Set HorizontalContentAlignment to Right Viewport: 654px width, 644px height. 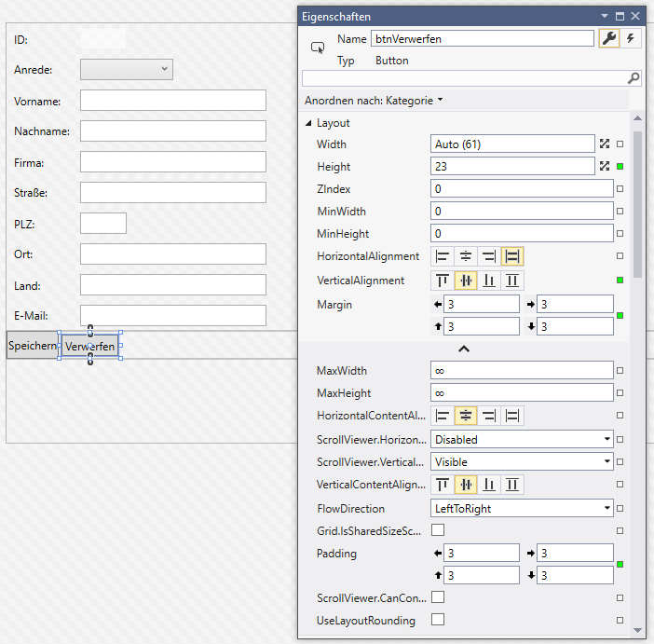[x=489, y=416]
